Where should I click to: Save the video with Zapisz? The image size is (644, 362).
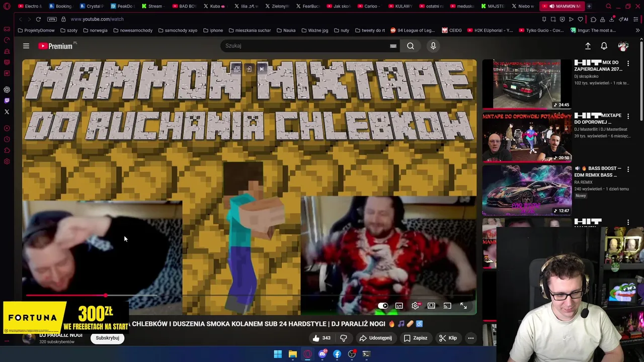415,338
